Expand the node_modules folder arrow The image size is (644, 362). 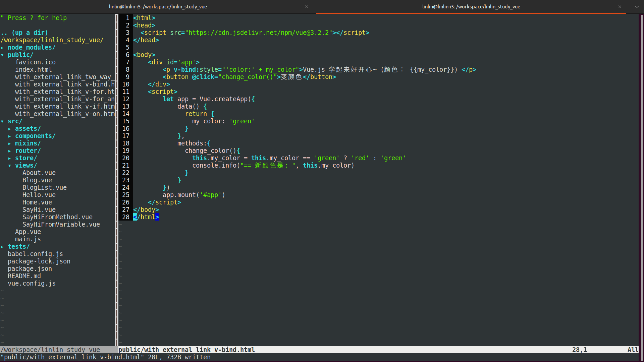[x=2, y=48]
